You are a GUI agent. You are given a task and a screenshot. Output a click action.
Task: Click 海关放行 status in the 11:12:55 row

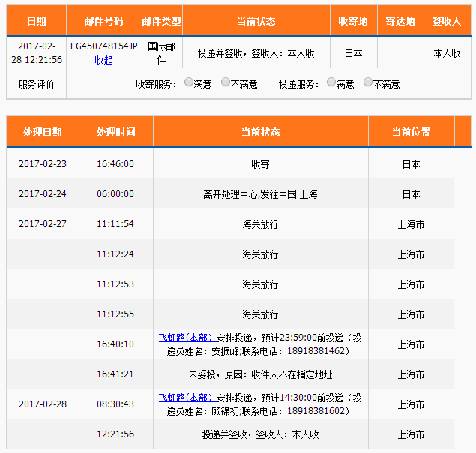[x=260, y=314]
